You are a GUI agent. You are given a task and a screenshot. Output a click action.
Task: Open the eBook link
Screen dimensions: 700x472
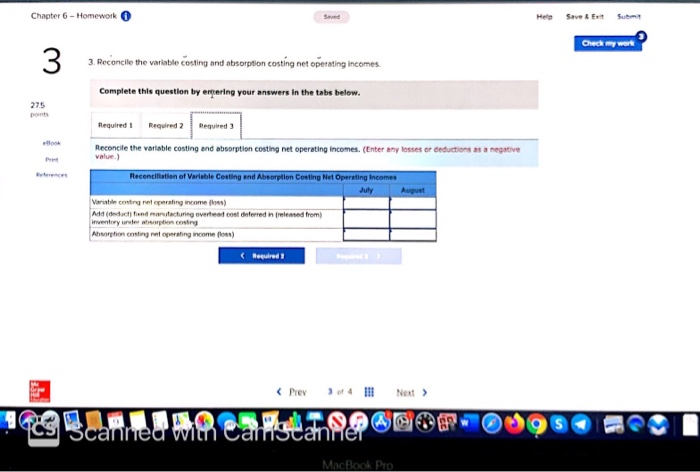[51, 143]
